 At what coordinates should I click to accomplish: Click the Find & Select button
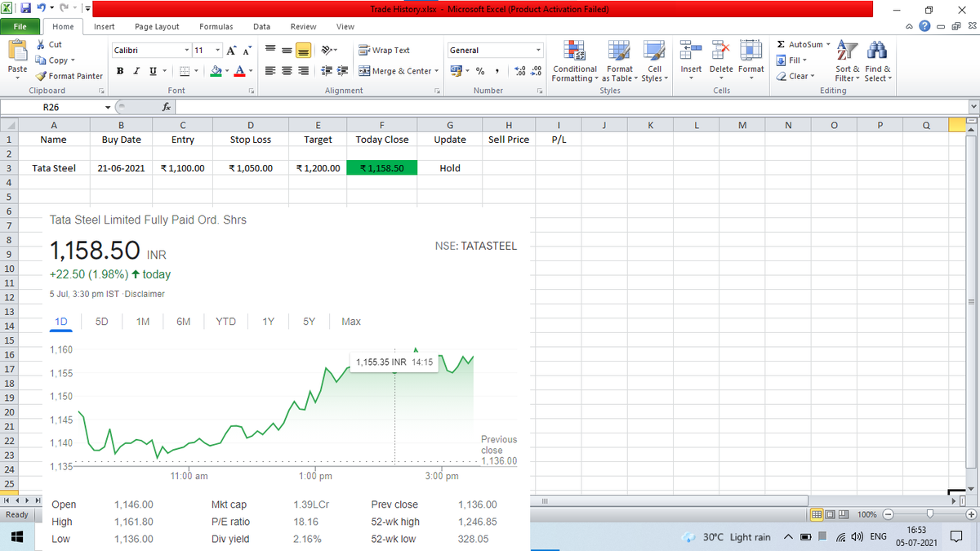tap(878, 61)
